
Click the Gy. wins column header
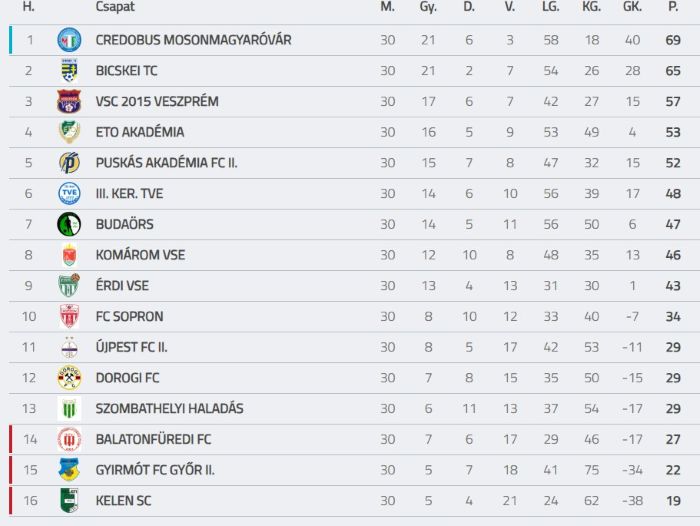click(428, 7)
